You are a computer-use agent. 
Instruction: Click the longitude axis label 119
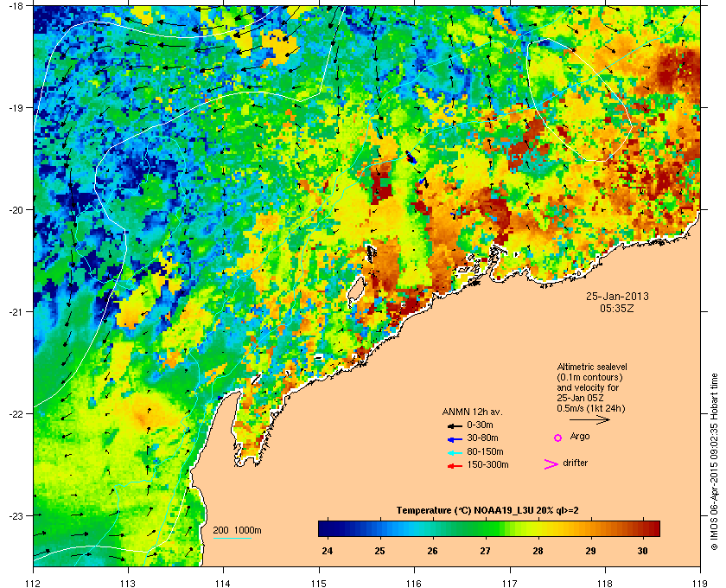(x=700, y=583)
